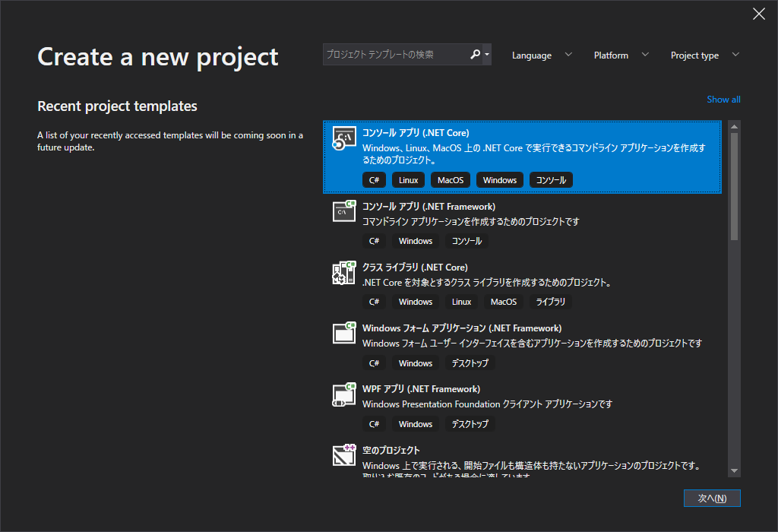Viewport: 778px width, 532px height.
Task: Click the WPF App (.NET Framework) template icon
Action: tap(344, 395)
